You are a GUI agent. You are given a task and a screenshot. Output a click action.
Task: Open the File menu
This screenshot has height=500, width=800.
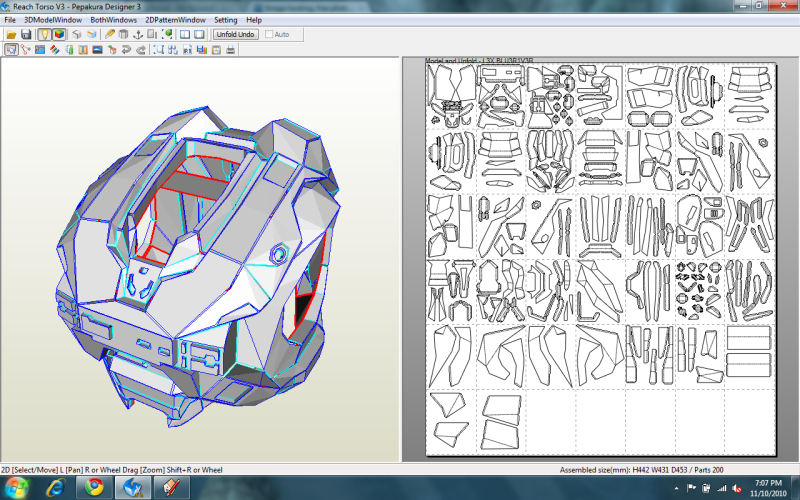(x=10, y=20)
